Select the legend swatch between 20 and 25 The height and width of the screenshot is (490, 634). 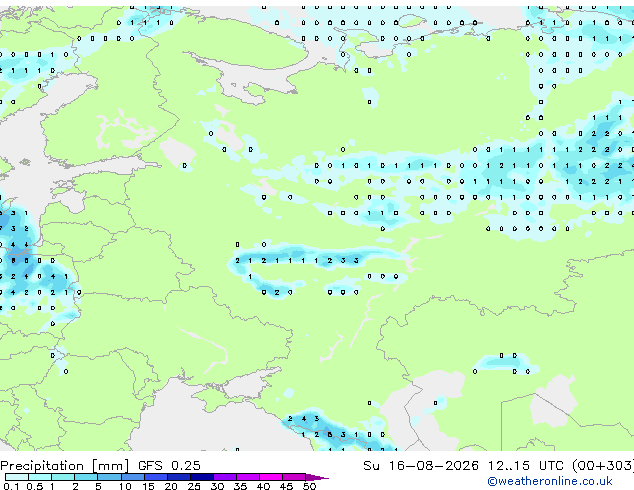[179, 477]
